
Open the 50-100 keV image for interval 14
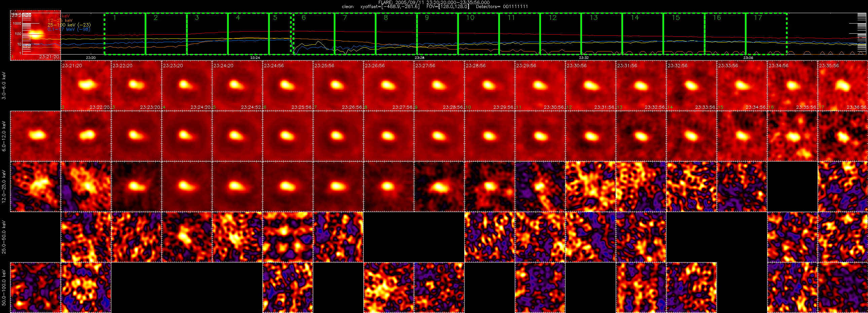click(x=691, y=288)
